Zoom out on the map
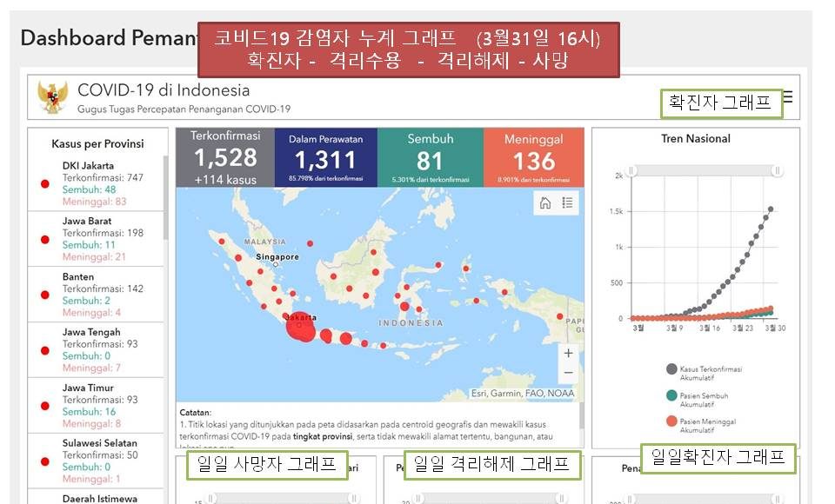This screenshot has width=835, height=504. [x=568, y=374]
